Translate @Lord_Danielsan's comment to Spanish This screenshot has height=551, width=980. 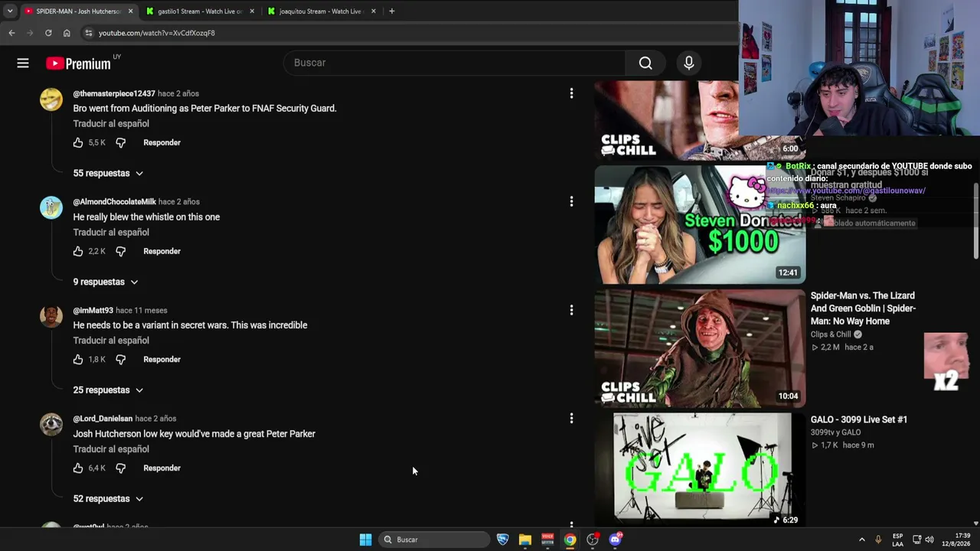pos(111,449)
